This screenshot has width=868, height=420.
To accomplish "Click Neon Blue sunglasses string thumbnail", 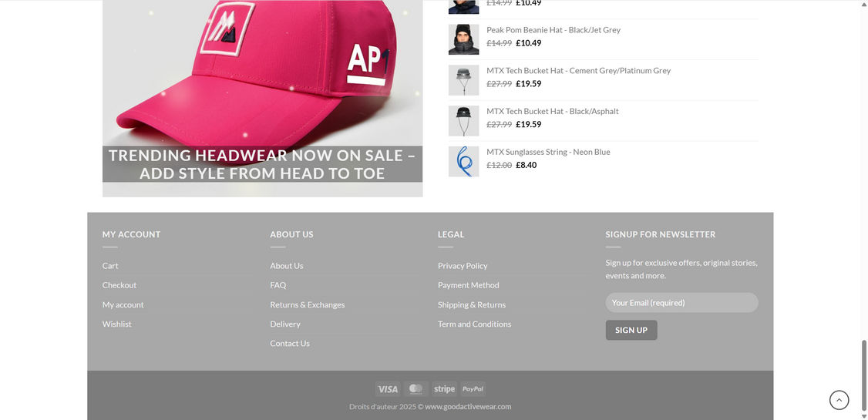I will click(x=463, y=162).
